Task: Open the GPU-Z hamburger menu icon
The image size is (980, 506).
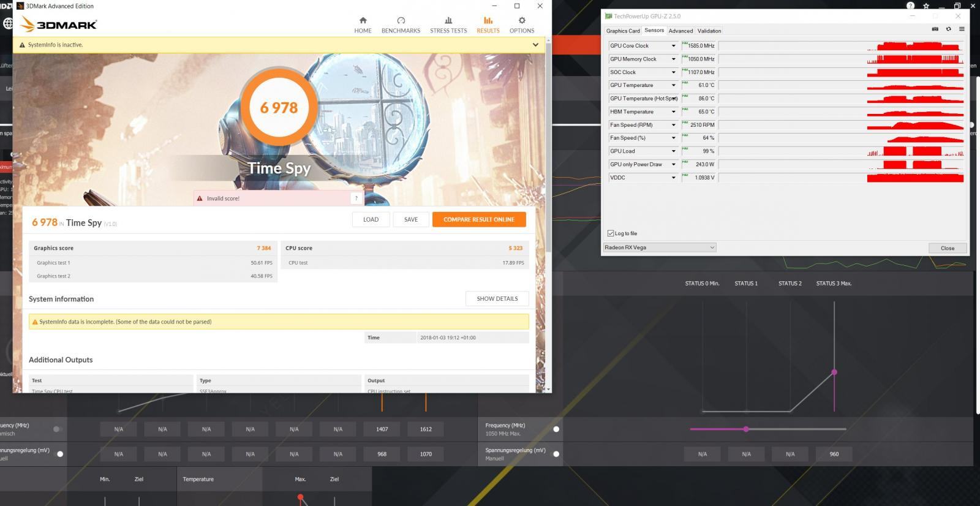Action: (x=962, y=29)
